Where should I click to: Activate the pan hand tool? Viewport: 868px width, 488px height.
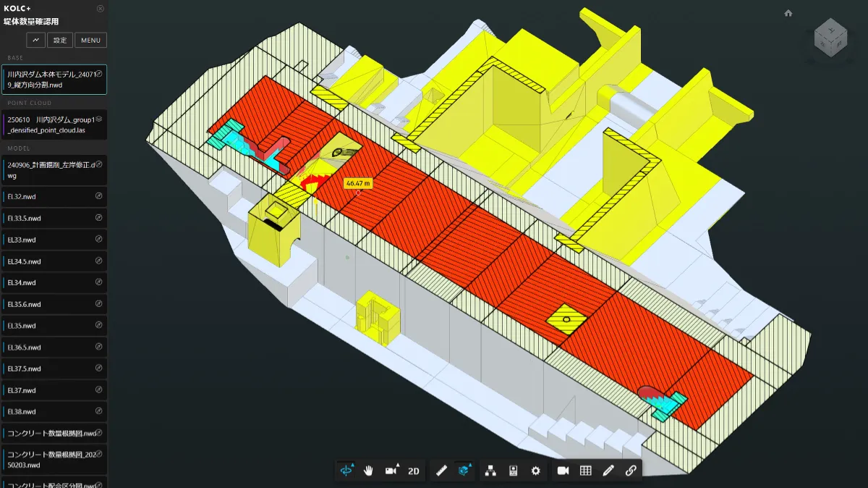pyautogui.click(x=369, y=471)
